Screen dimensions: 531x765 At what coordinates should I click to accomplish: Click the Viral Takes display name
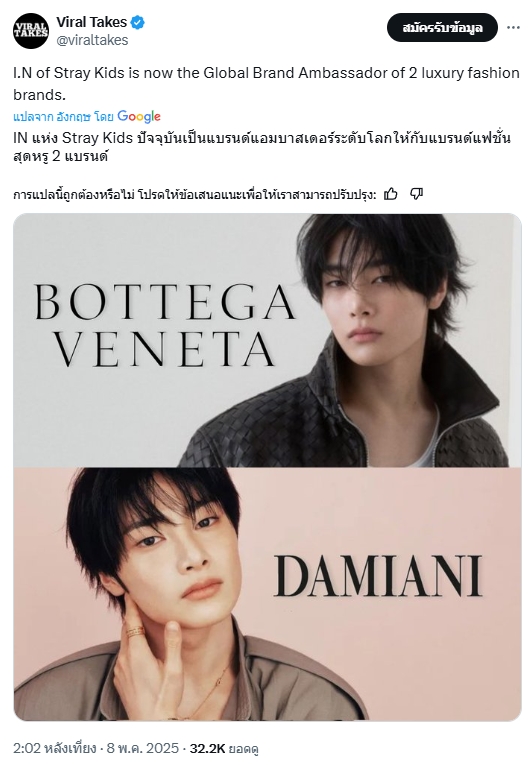pyautogui.click(x=91, y=22)
